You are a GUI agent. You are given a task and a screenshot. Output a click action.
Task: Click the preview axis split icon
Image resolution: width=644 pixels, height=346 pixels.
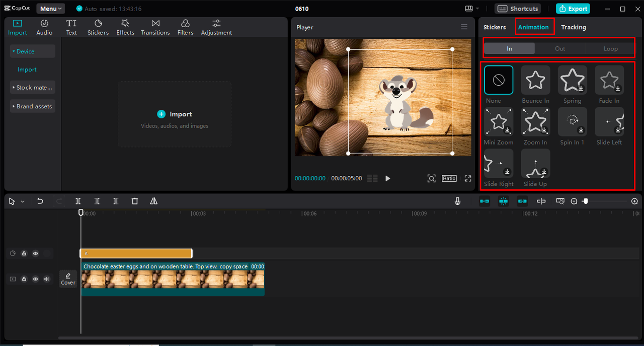[x=541, y=201]
